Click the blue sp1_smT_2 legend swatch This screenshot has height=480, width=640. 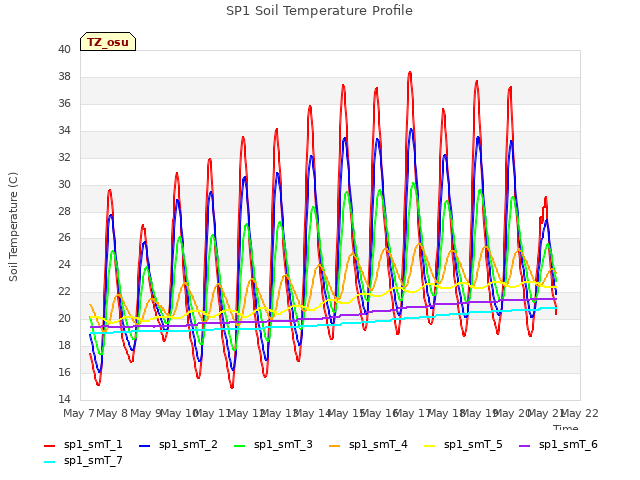tap(144, 446)
